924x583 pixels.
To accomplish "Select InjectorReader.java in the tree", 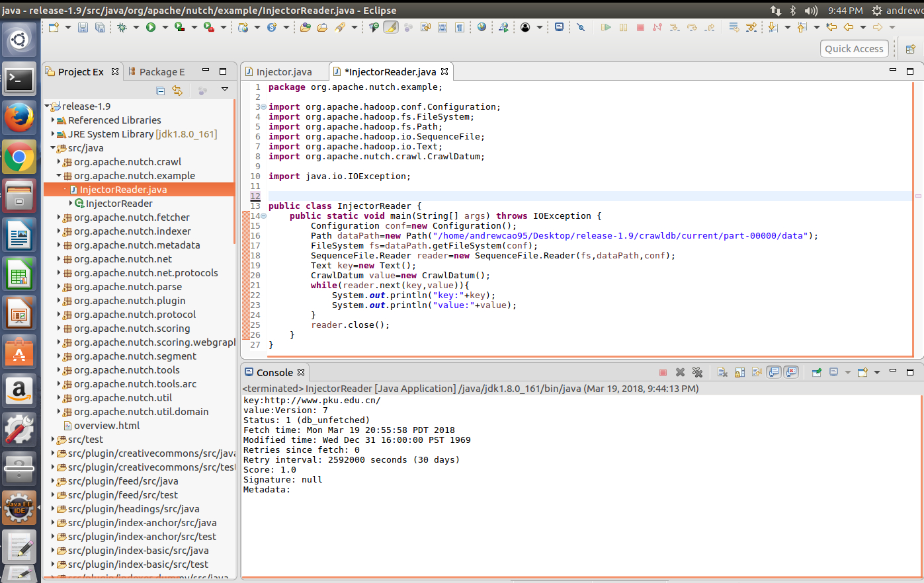I will (139, 190).
